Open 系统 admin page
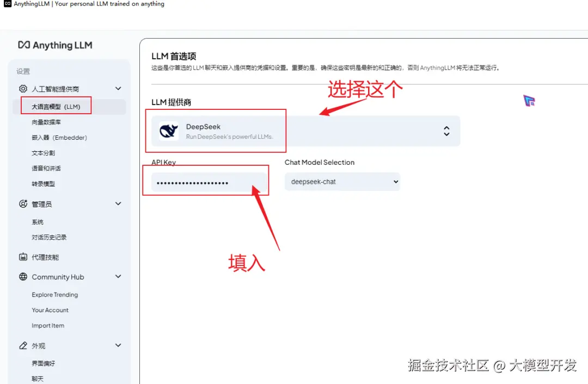 [38, 222]
